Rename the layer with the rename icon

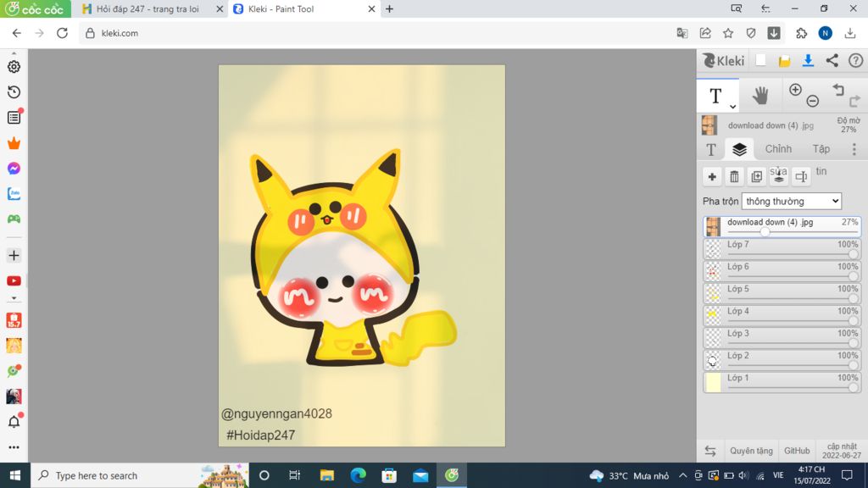(x=801, y=176)
